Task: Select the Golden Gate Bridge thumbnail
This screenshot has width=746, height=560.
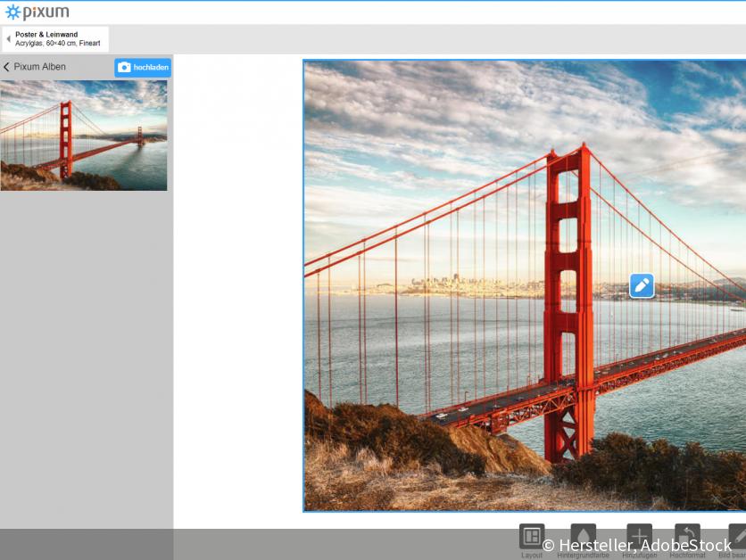Action: (x=84, y=136)
